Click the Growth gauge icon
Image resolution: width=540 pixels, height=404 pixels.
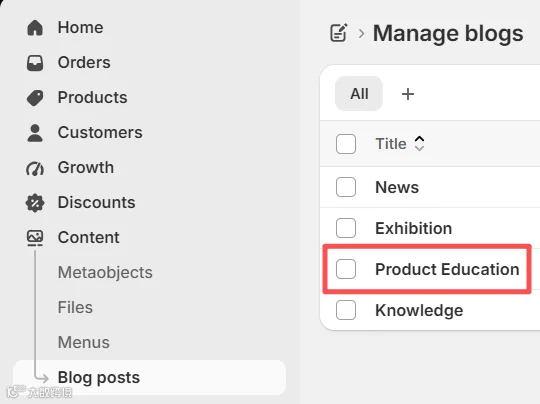(x=35, y=168)
